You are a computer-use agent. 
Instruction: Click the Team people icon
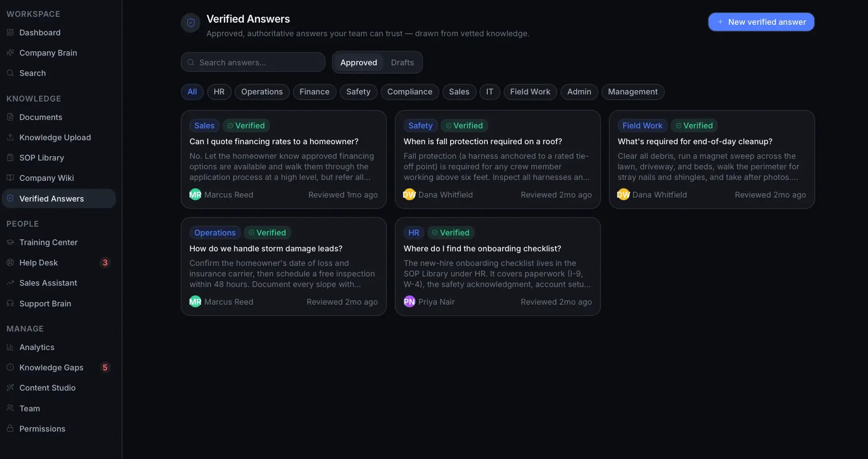pos(10,408)
